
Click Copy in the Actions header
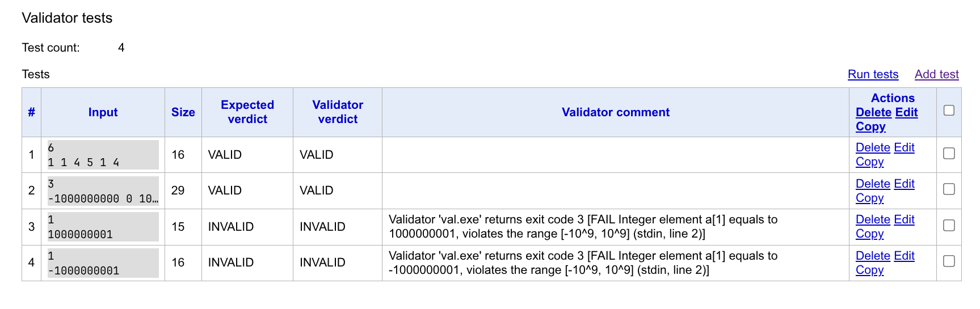click(870, 126)
